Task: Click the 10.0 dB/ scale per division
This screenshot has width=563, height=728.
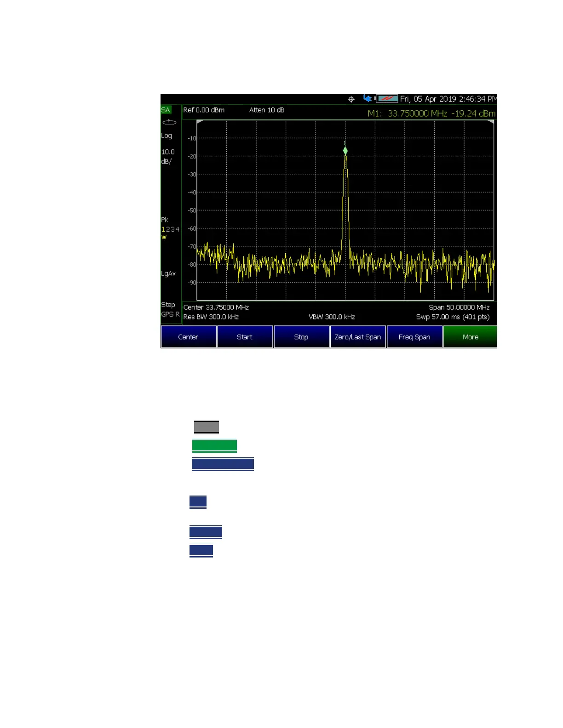Action: [168, 156]
